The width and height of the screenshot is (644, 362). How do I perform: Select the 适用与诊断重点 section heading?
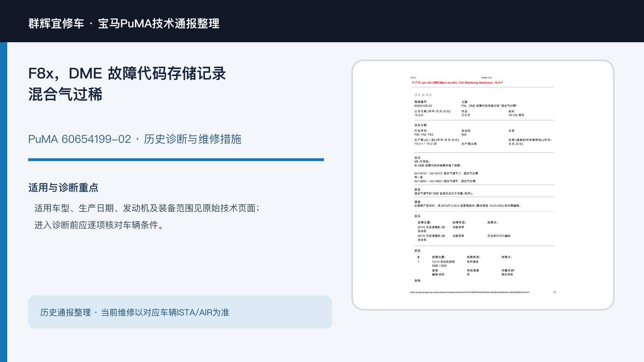pos(63,188)
